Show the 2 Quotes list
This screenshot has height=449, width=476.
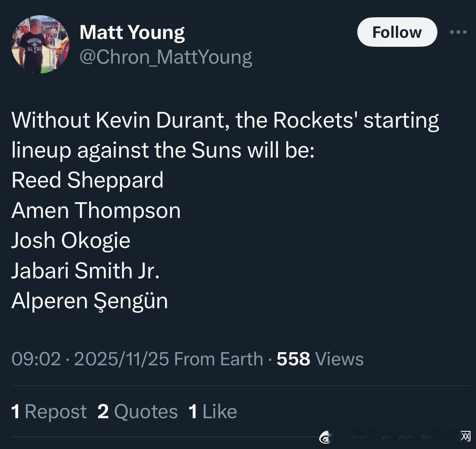click(x=138, y=411)
